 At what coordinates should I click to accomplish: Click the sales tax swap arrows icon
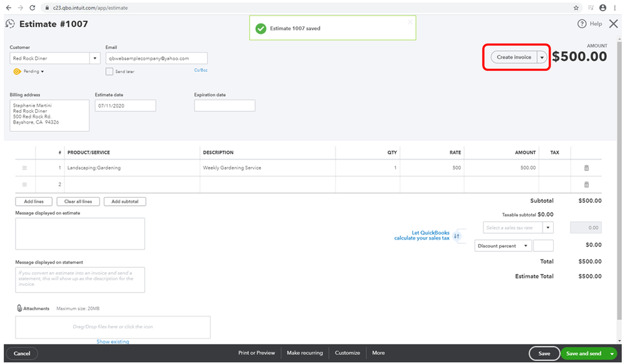(x=457, y=236)
